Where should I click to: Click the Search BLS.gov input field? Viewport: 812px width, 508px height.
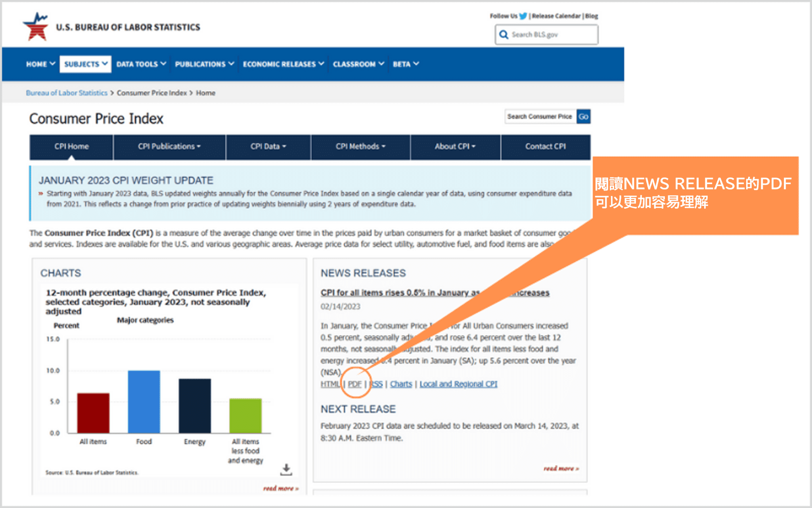click(546, 35)
